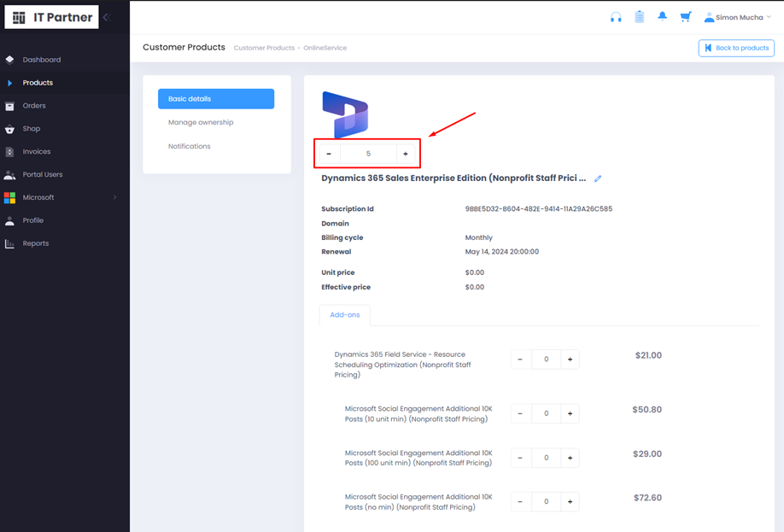Click the subscription quantity field showing 5

(x=368, y=154)
